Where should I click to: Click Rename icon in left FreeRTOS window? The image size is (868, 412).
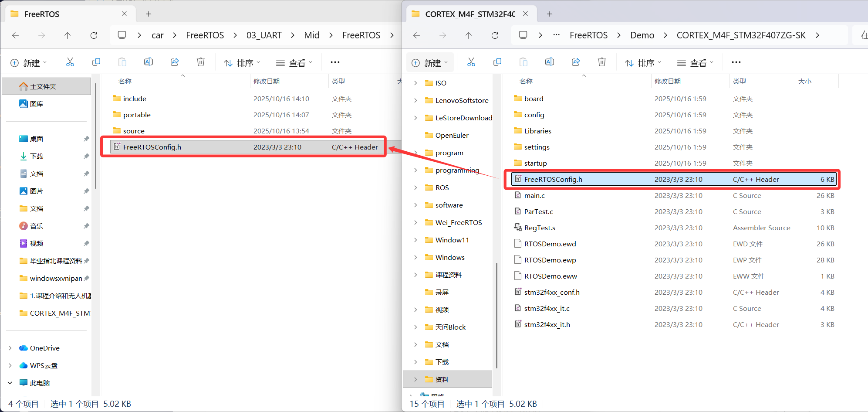tap(149, 62)
